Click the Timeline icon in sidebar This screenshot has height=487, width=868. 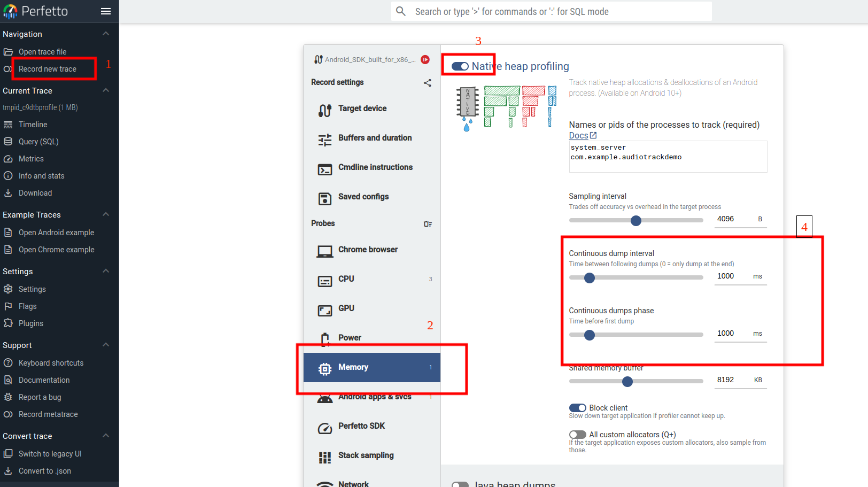click(x=8, y=125)
